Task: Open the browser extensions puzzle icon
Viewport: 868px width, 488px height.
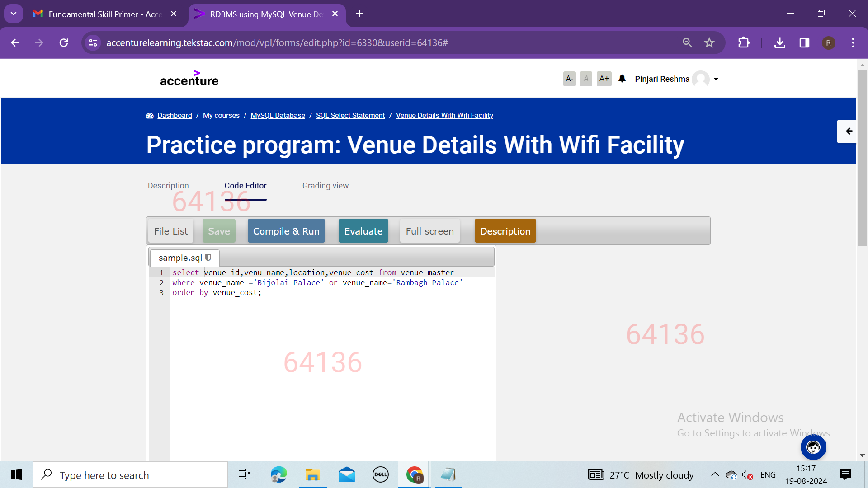Action: (744, 42)
